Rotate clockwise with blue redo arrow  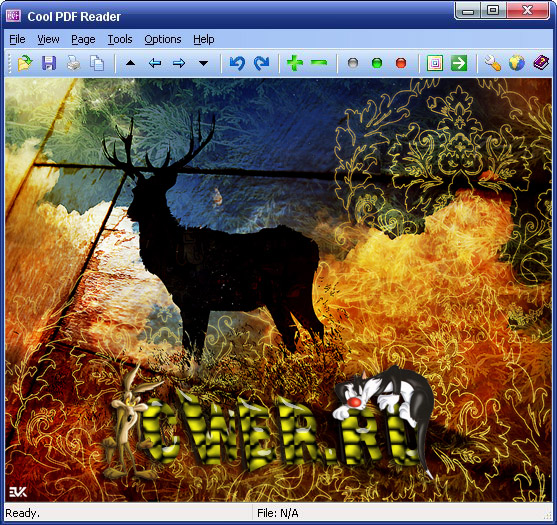[x=261, y=63]
